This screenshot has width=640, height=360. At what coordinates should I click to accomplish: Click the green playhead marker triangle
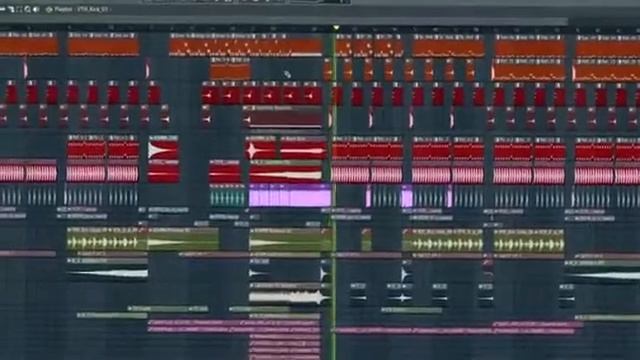click(336, 27)
